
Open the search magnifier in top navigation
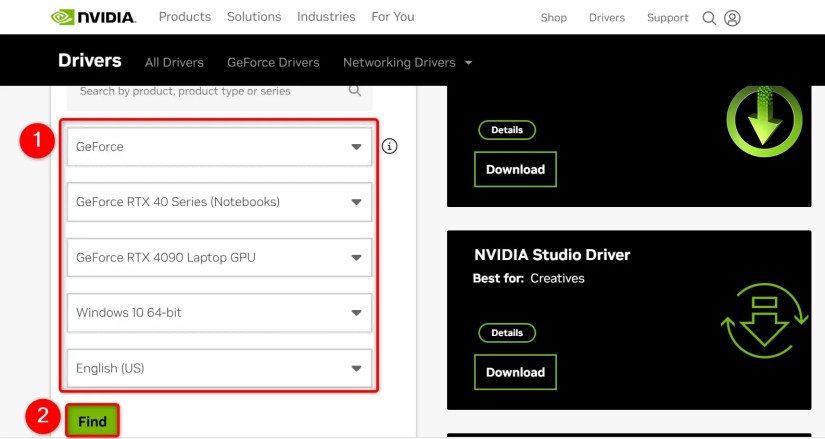[709, 18]
